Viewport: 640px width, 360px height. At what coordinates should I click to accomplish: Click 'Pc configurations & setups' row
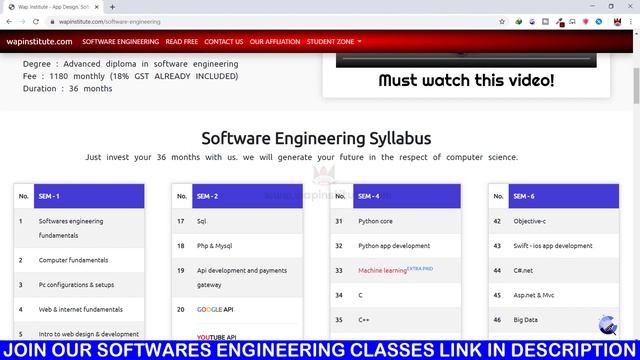[79, 285]
